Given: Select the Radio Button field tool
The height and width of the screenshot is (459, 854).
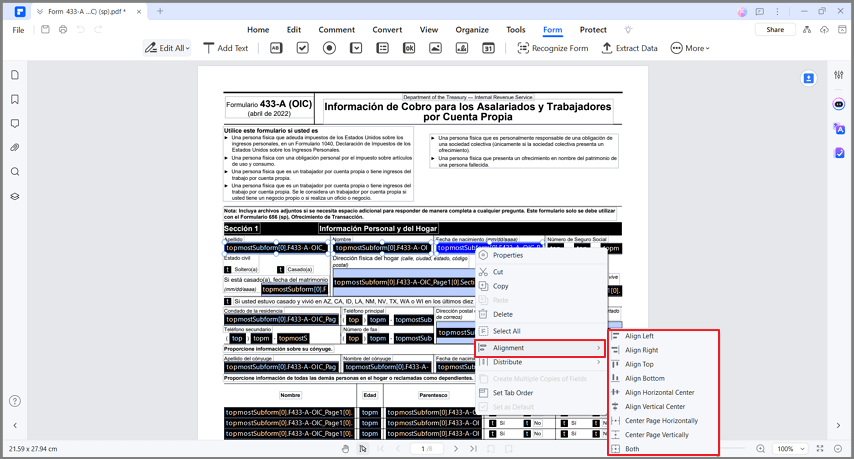Looking at the screenshot, I should pos(330,48).
